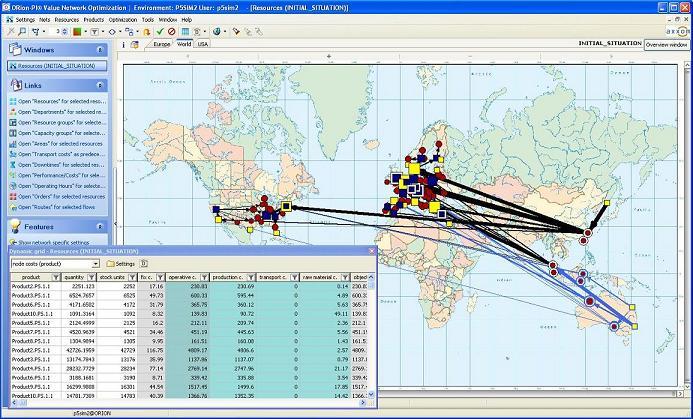Click quantity cell 42726.1959
Screen dimensions: 693x419
pos(79,350)
